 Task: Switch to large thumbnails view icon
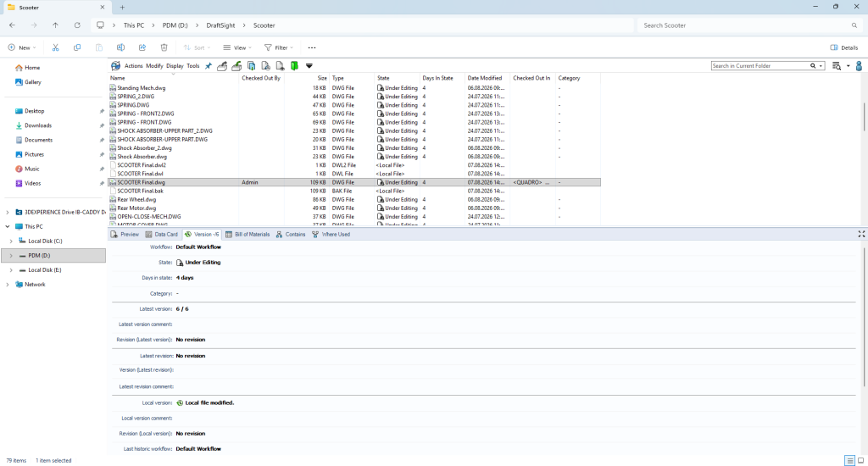[x=861, y=460]
